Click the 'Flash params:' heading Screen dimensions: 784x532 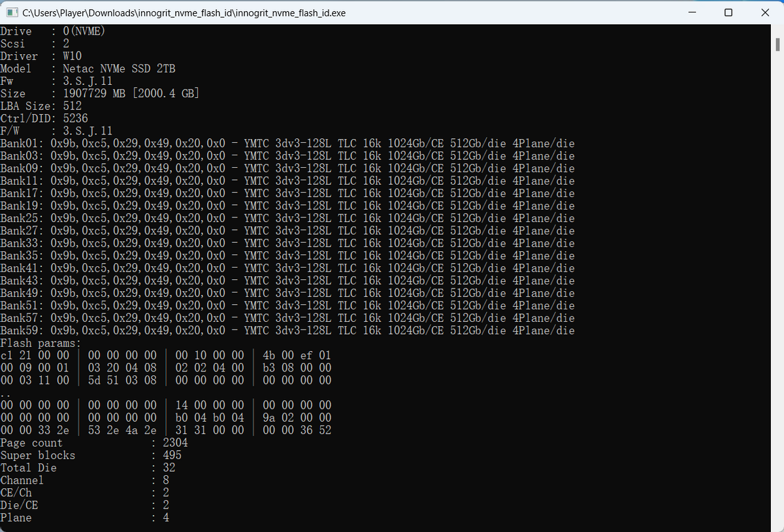(x=41, y=343)
